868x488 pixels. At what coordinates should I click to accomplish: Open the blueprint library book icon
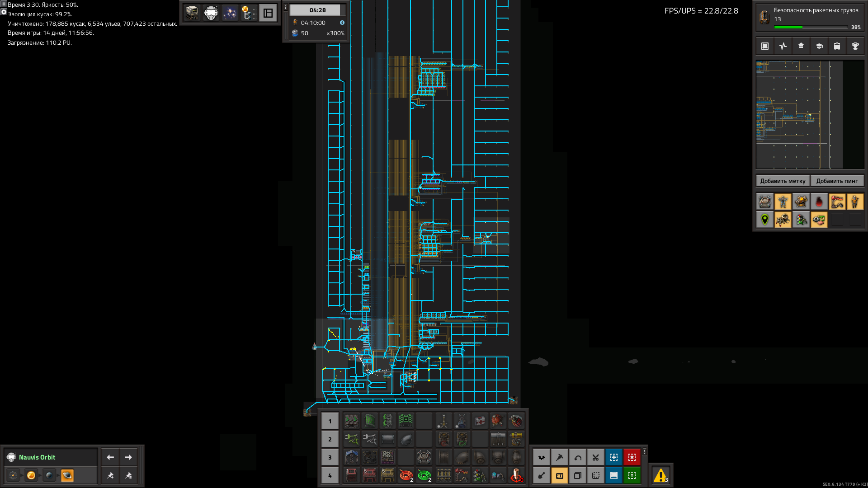(613, 475)
